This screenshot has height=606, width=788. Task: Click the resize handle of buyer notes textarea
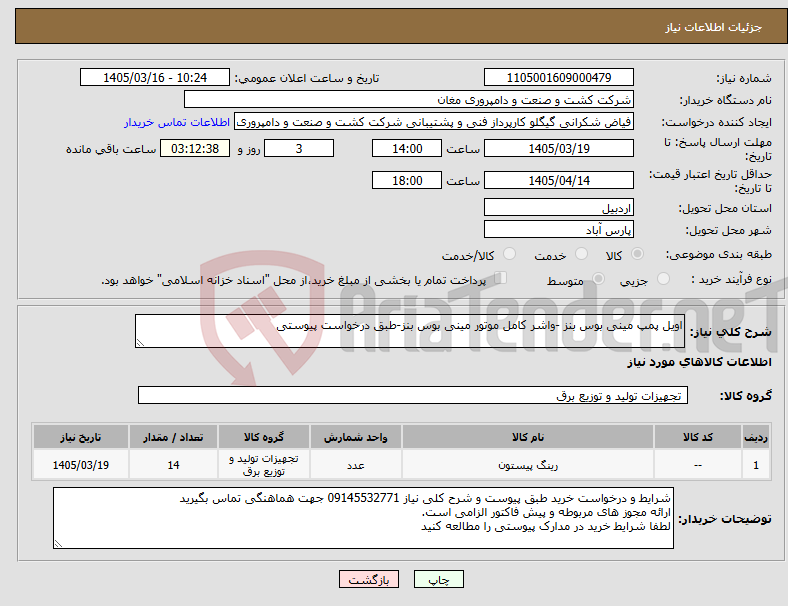[58, 543]
